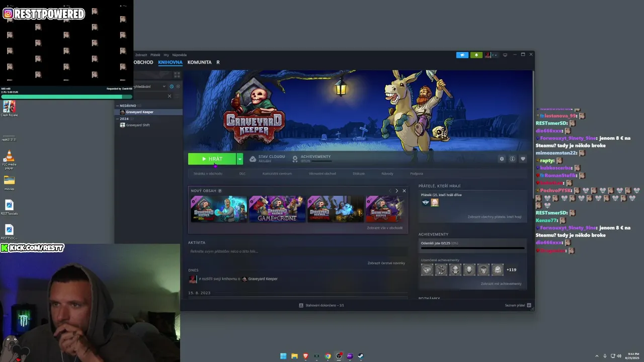Clear the library search with X
The width and height of the screenshot is (644, 362).
point(170,96)
